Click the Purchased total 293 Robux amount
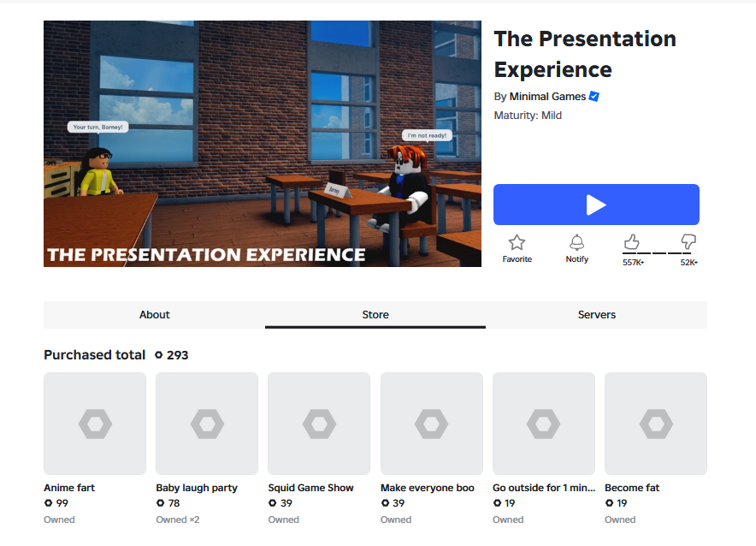The image size is (756, 546). (x=177, y=355)
